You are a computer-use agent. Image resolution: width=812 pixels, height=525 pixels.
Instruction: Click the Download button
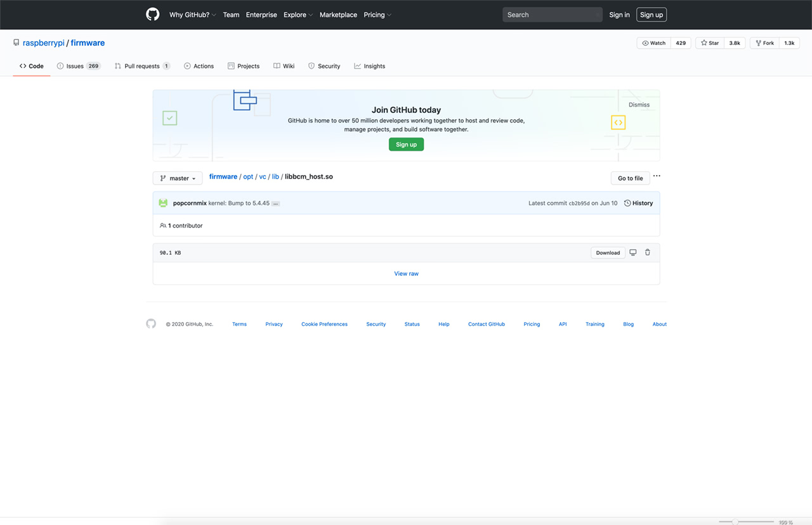tap(608, 252)
